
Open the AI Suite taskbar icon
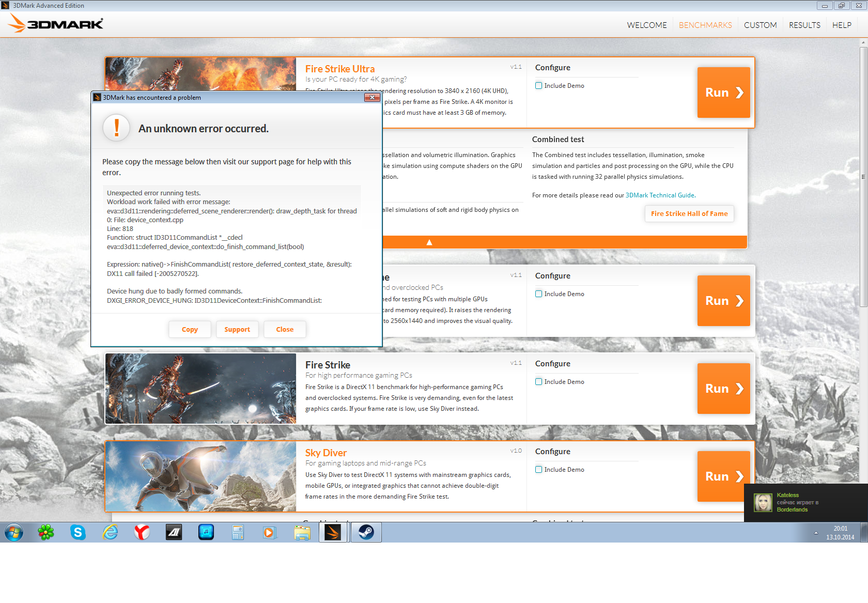pyautogui.click(x=174, y=532)
